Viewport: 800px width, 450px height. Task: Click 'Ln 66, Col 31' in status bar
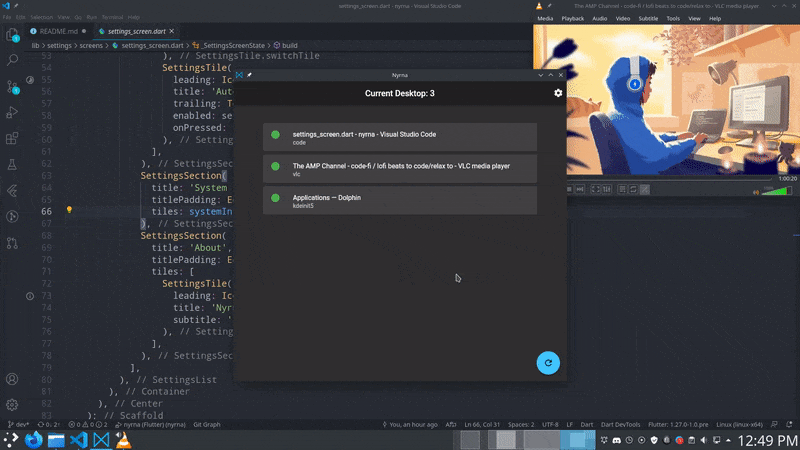click(482, 424)
